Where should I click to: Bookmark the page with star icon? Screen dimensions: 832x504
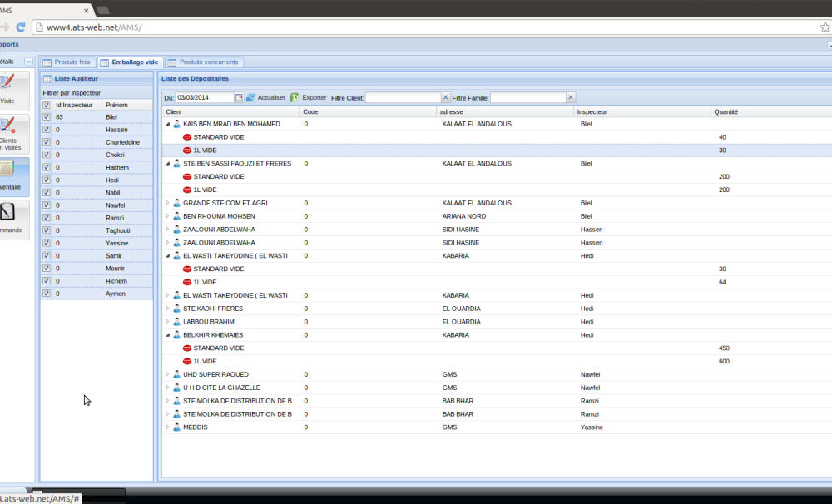pyautogui.click(x=825, y=27)
